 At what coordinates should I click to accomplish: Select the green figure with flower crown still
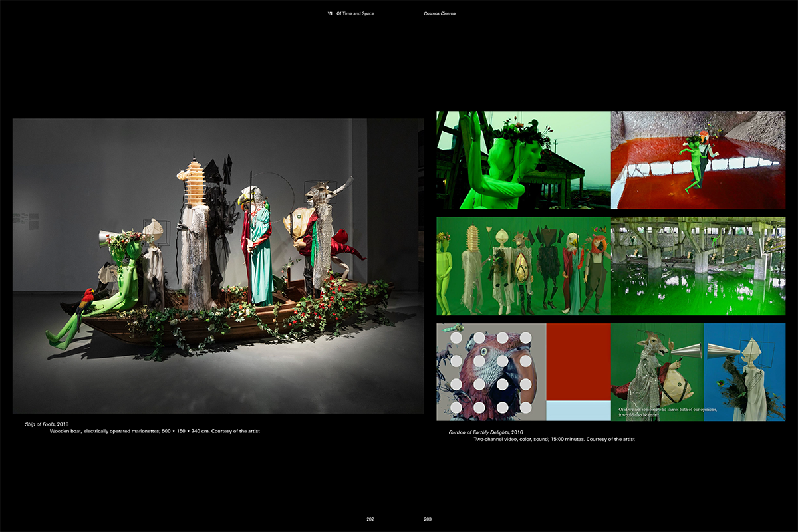pyautogui.click(x=523, y=160)
